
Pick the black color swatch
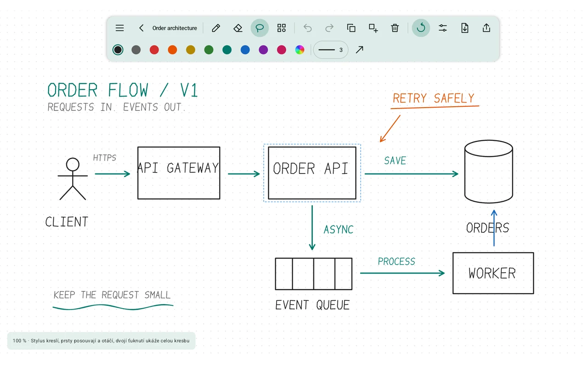click(118, 50)
